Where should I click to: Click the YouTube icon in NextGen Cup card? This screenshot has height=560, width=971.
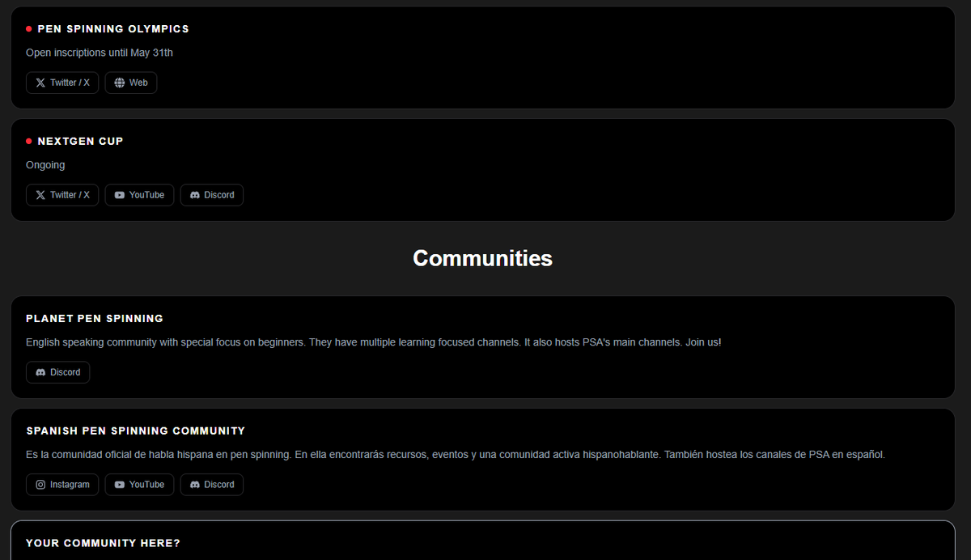coord(120,195)
